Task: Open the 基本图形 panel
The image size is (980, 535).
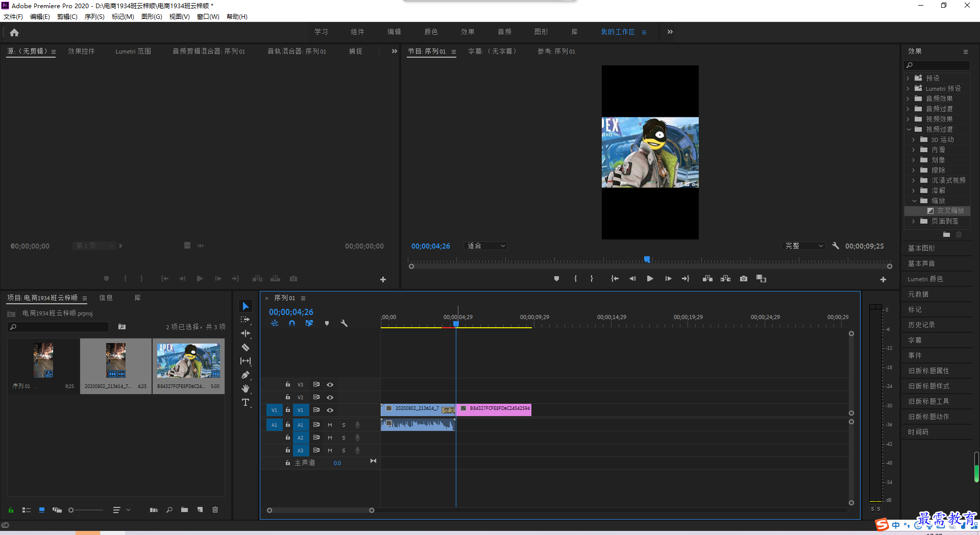Action: (x=921, y=248)
